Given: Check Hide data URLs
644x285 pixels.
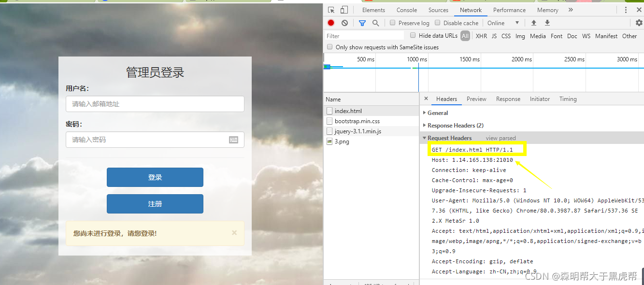Looking at the screenshot, I should 413,35.
